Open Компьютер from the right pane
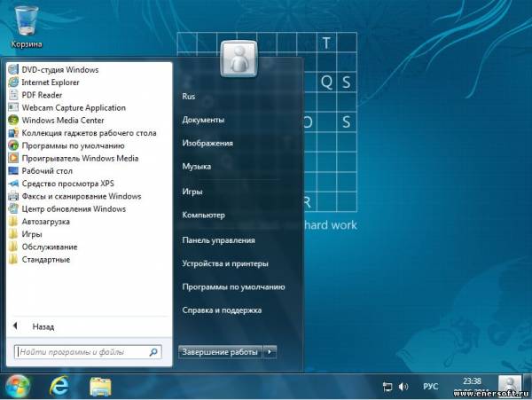 pos(204,216)
